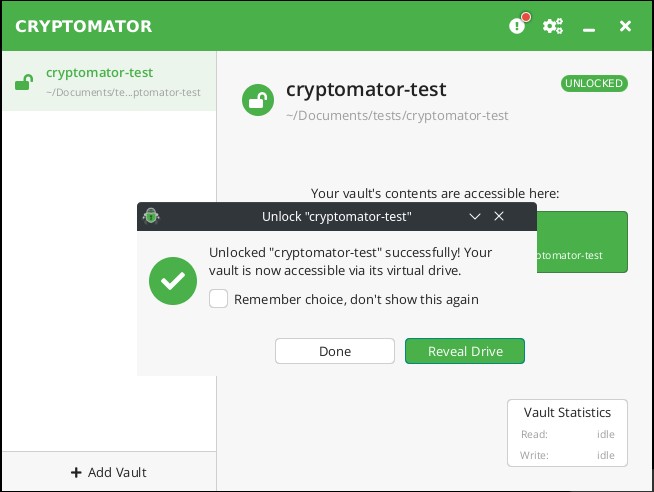Image resolution: width=654 pixels, height=492 pixels.
Task: Open the Vault Statistics panel
Action: (567, 433)
